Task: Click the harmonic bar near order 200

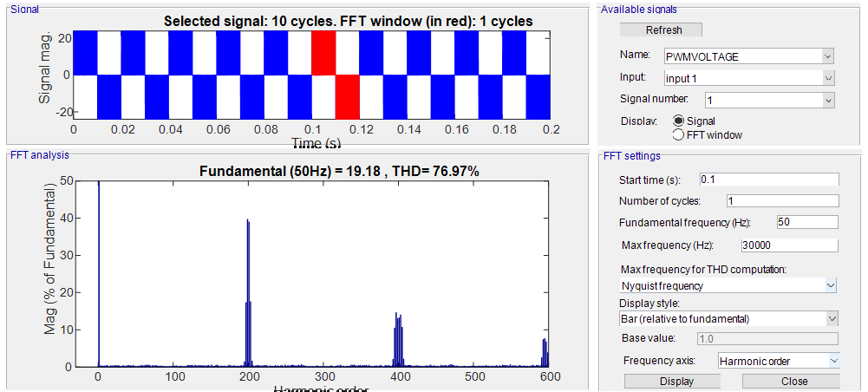Action: point(248,295)
